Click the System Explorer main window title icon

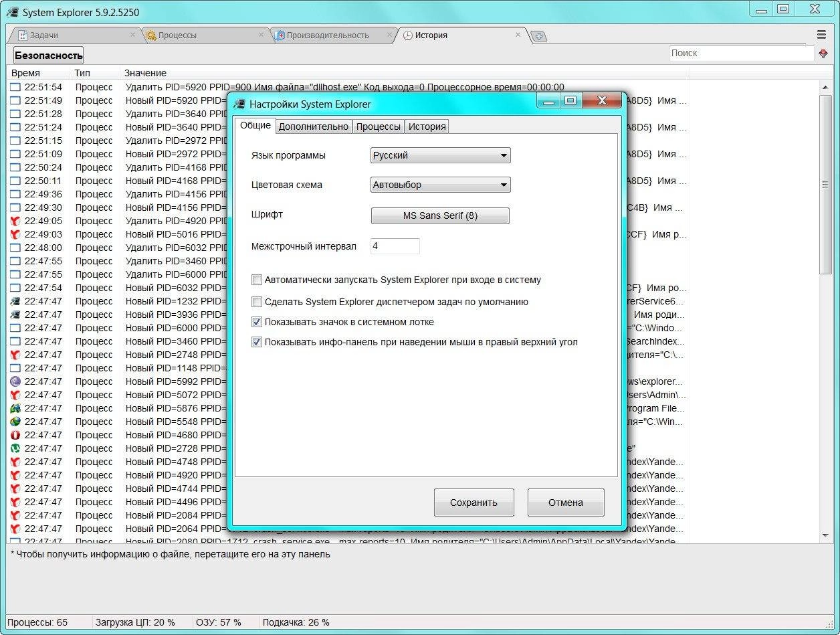12,11
